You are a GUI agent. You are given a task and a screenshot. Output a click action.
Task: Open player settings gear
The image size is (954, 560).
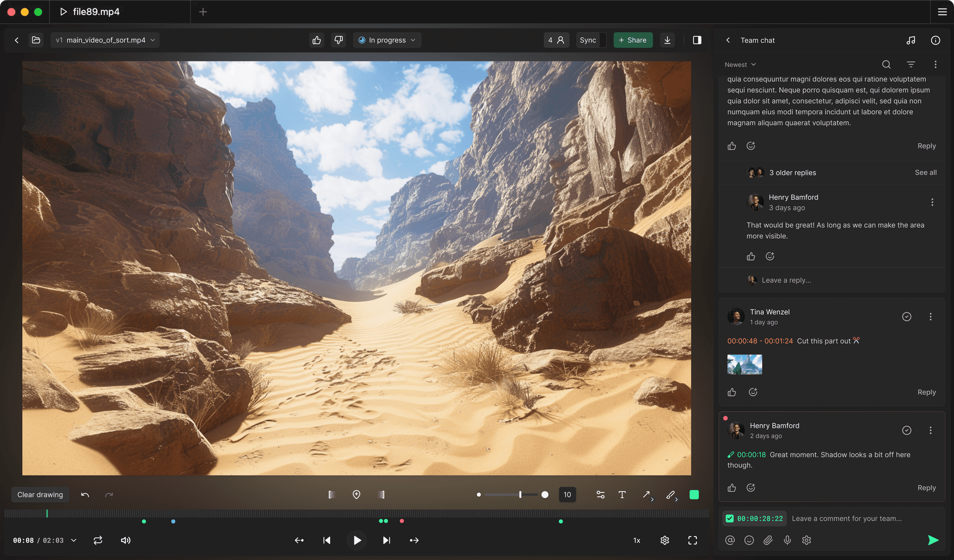(x=665, y=540)
